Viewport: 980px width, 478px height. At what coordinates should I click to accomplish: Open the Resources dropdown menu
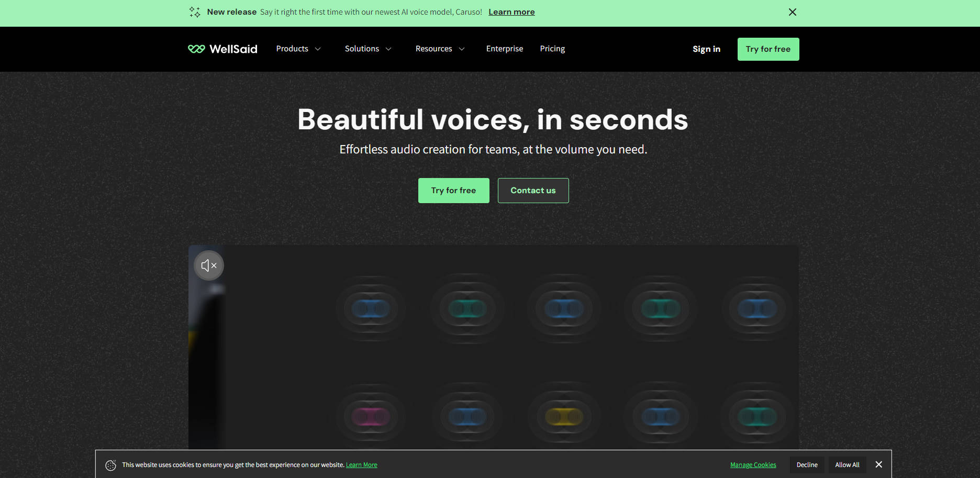[x=440, y=49]
